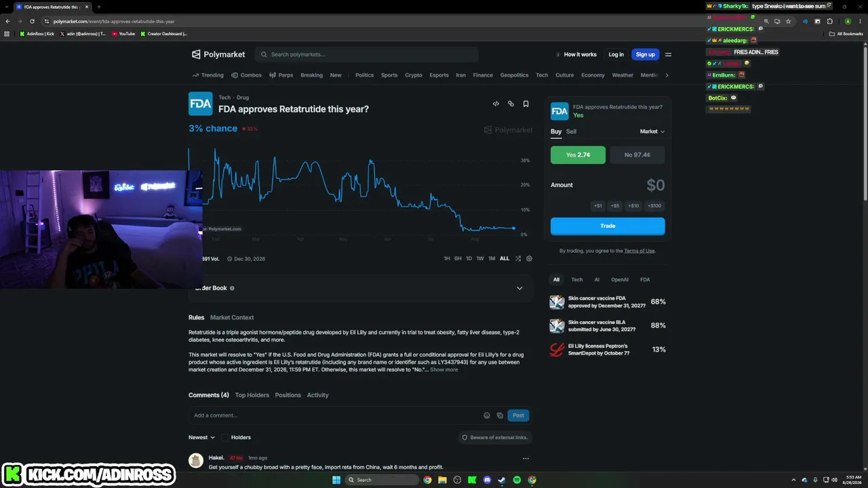The width and height of the screenshot is (868, 488).
Task: Click the Post comment button
Action: [518, 415]
